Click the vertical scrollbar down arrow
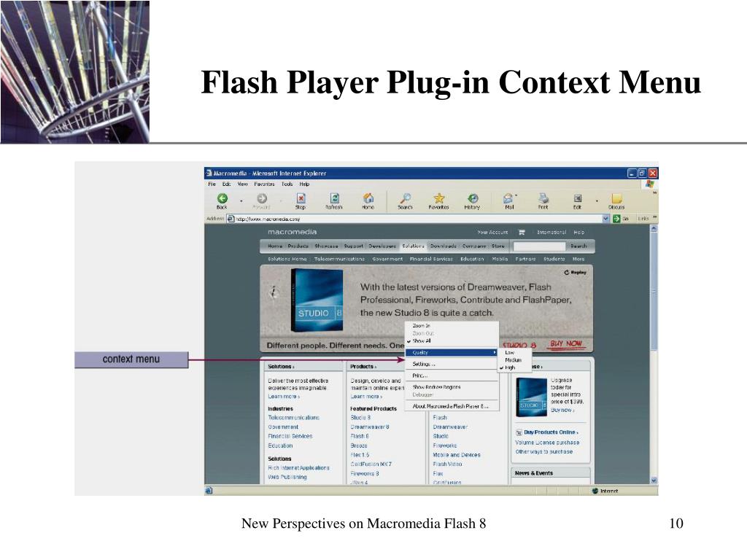747x560 pixels. [654, 481]
